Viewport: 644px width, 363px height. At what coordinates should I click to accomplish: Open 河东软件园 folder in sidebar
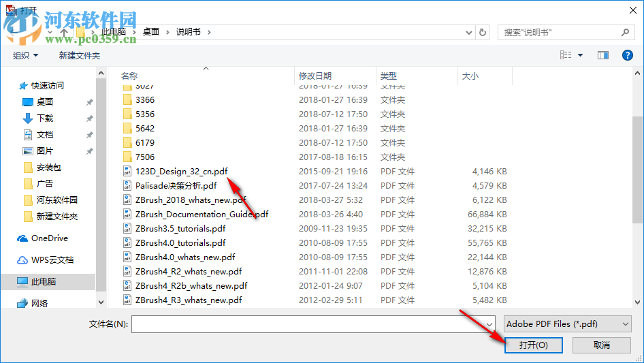[57, 200]
